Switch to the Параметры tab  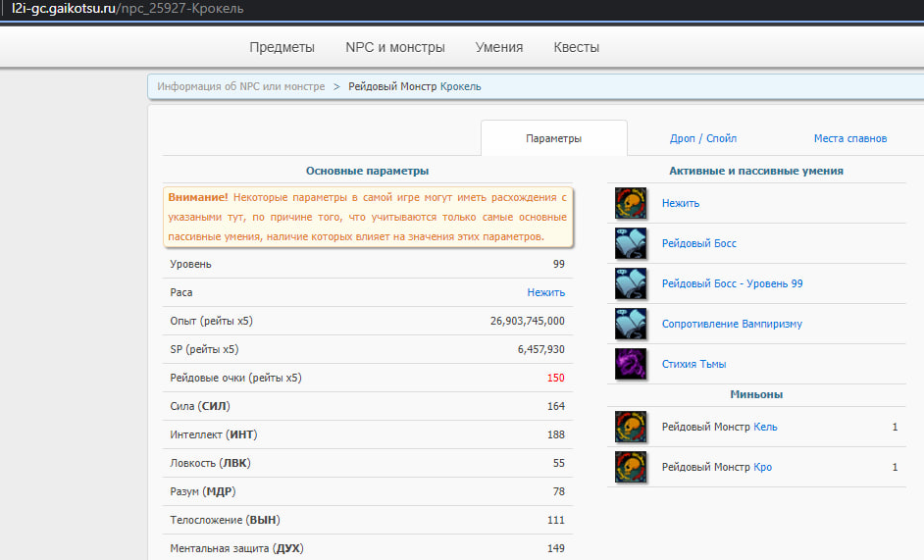pyautogui.click(x=553, y=139)
